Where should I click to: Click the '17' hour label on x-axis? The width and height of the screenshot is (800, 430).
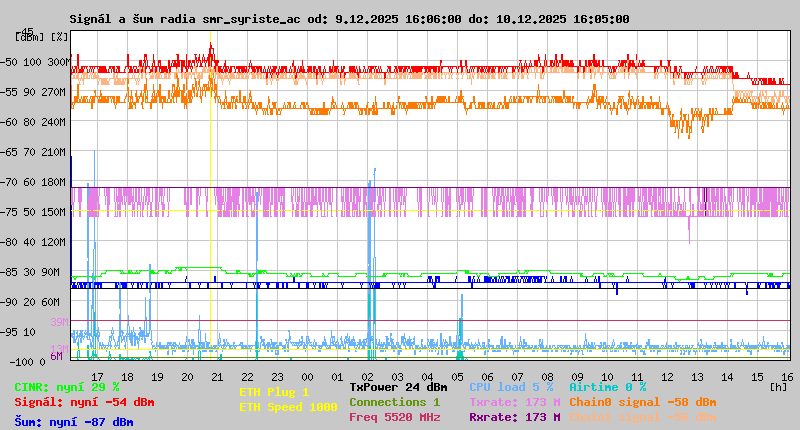(97, 377)
